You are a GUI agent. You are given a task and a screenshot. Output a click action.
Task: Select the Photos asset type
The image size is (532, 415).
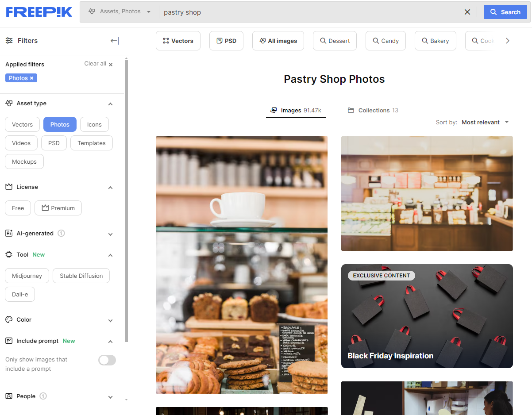click(x=60, y=124)
